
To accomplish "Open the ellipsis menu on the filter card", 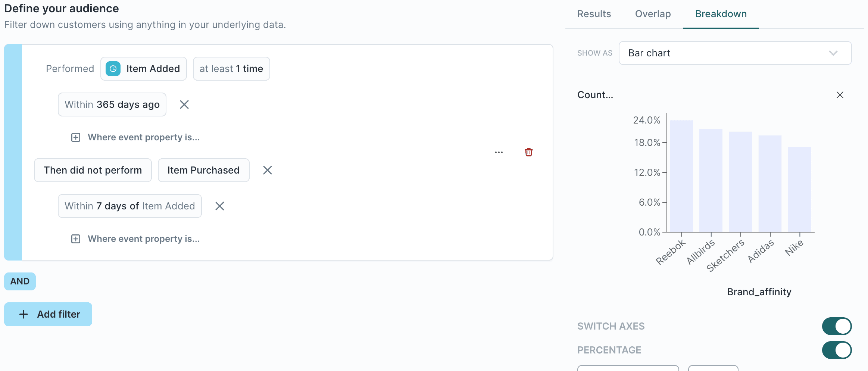I will click(x=499, y=152).
